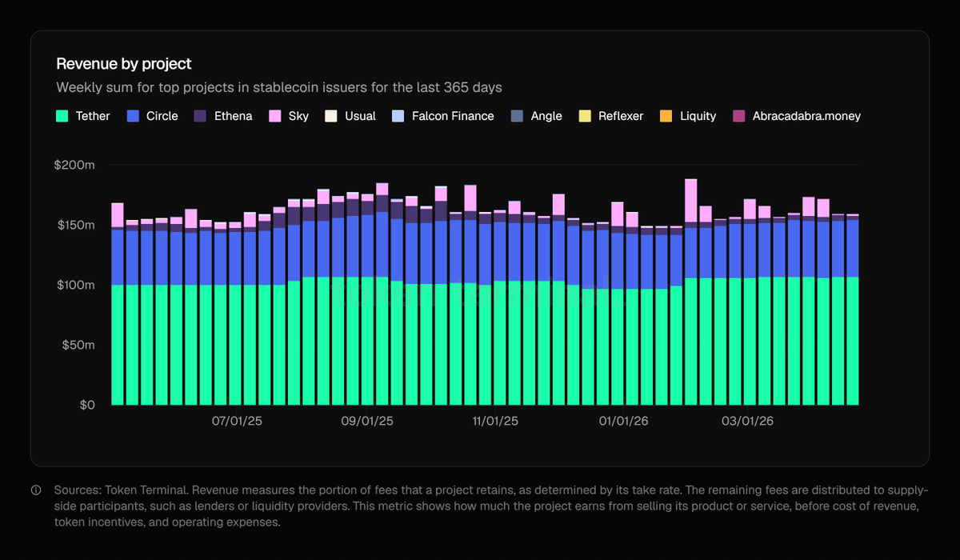960x560 pixels.
Task: Toggle the Tether legend label
Action: click(x=93, y=116)
